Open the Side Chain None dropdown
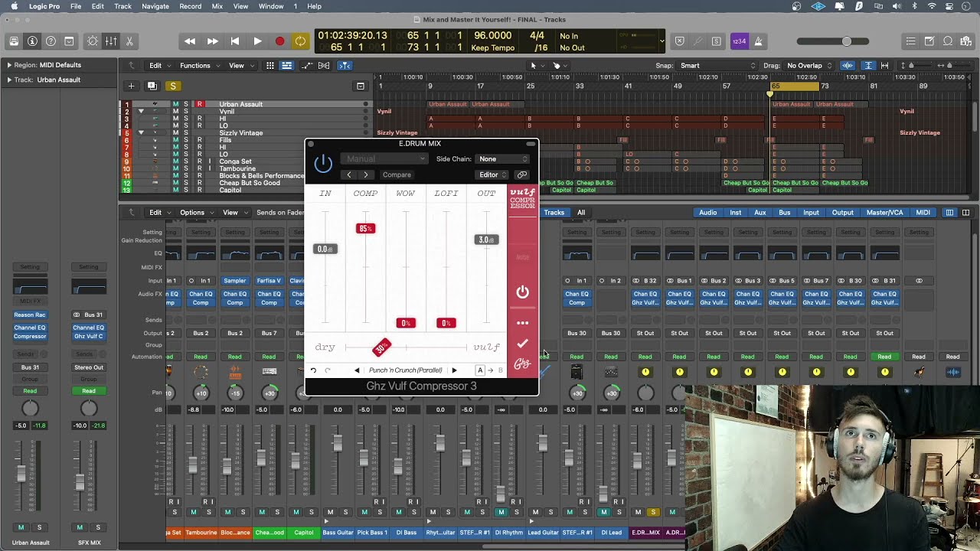 (502, 159)
